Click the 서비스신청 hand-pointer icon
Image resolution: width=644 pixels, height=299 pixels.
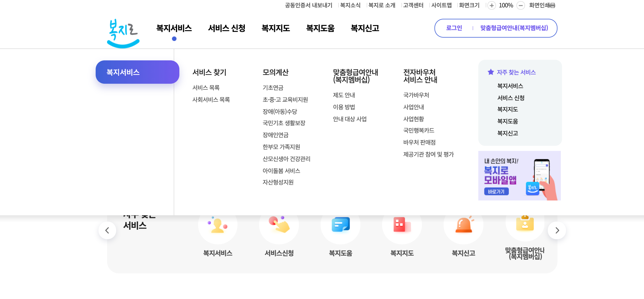[279, 225]
